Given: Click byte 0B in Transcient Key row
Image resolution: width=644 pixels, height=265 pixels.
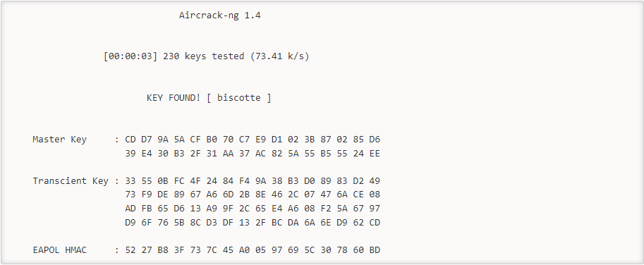Looking at the screenshot, I should tap(163, 181).
